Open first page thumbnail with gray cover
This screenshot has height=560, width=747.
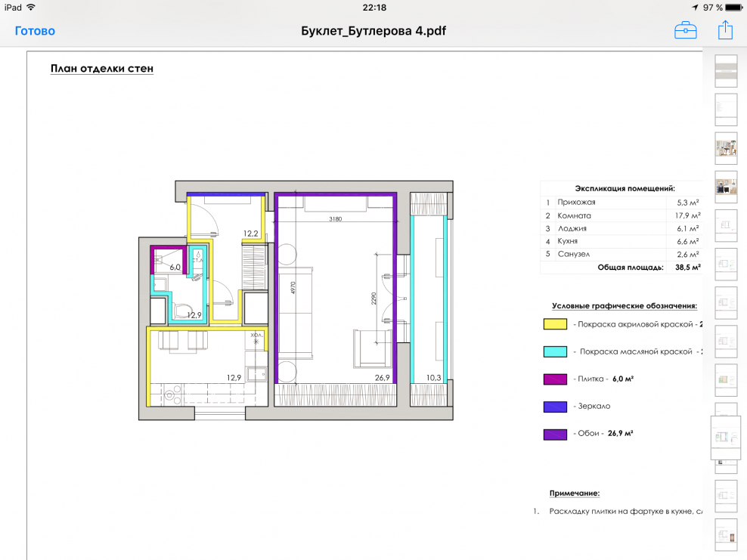pos(726,70)
